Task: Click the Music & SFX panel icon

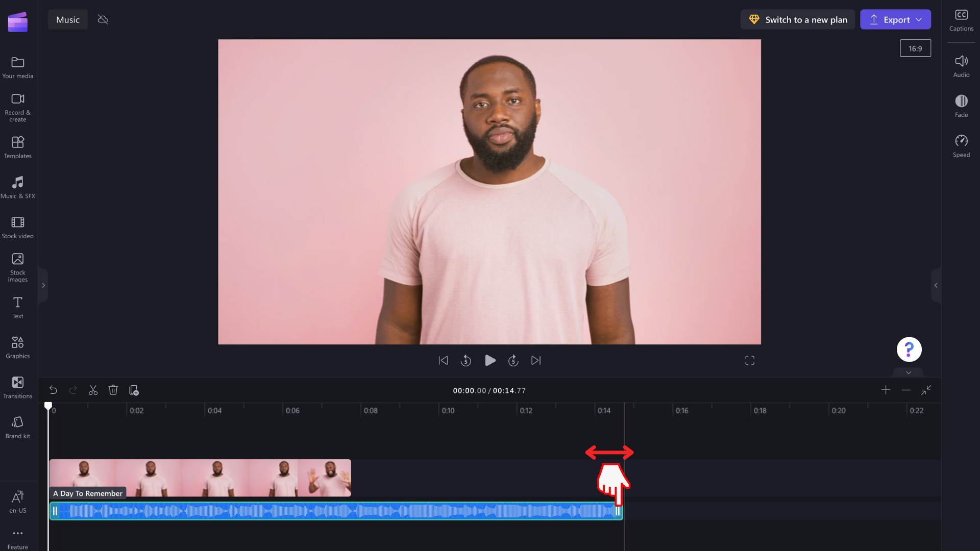Action: click(x=17, y=187)
